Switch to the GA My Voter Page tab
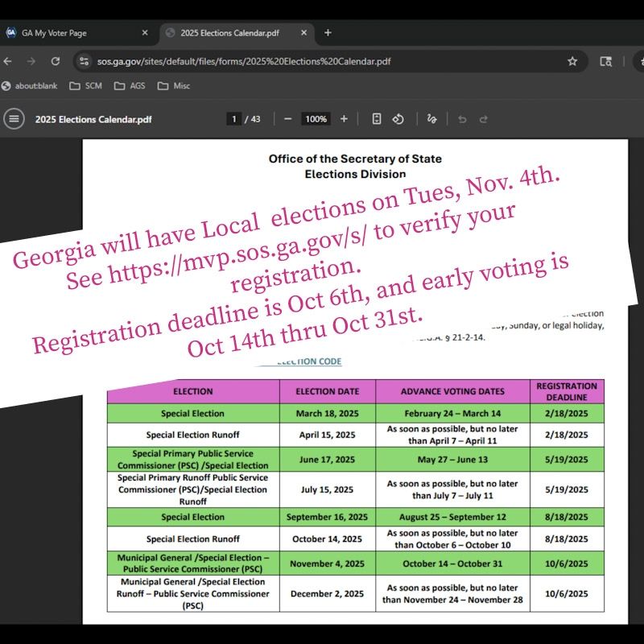 tap(76, 33)
